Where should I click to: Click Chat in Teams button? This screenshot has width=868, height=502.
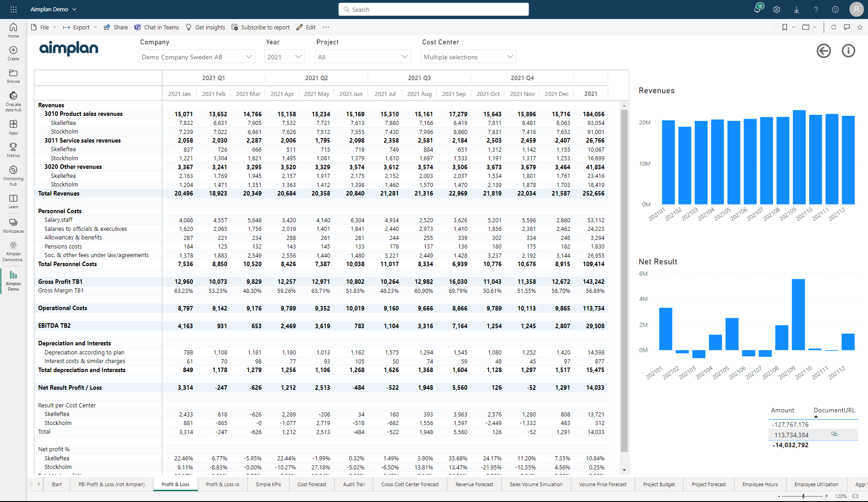(x=157, y=27)
